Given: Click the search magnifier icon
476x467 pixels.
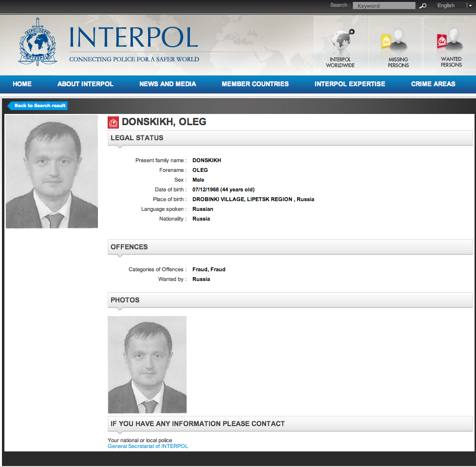Looking at the screenshot, I should coord(422,5).
